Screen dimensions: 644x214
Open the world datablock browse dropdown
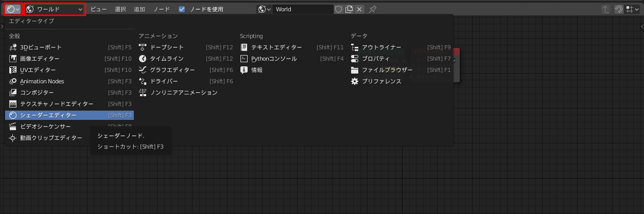point(264,9)
